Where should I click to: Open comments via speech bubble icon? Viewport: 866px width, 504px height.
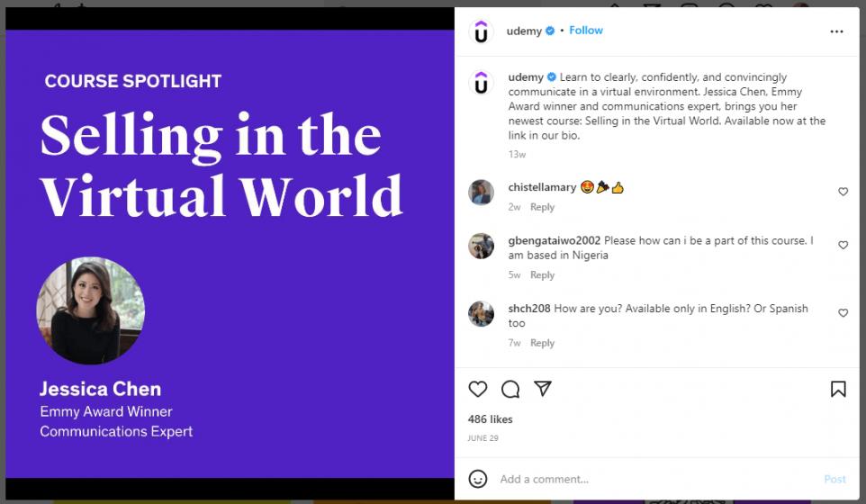510,389
